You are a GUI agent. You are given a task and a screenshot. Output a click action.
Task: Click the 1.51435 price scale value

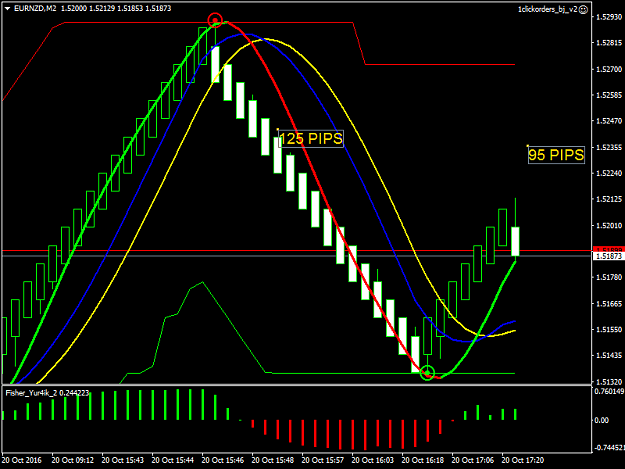(609, 355)
